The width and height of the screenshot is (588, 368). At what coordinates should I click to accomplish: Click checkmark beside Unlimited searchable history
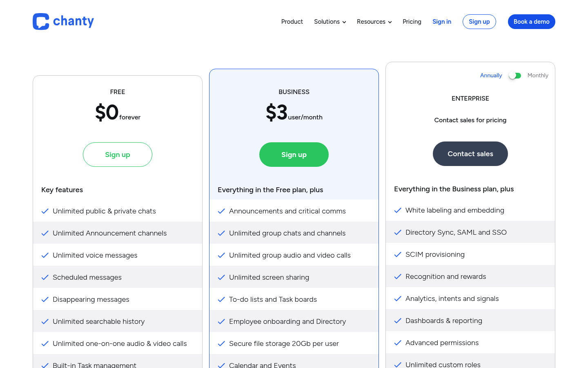[x=45, y=321]
